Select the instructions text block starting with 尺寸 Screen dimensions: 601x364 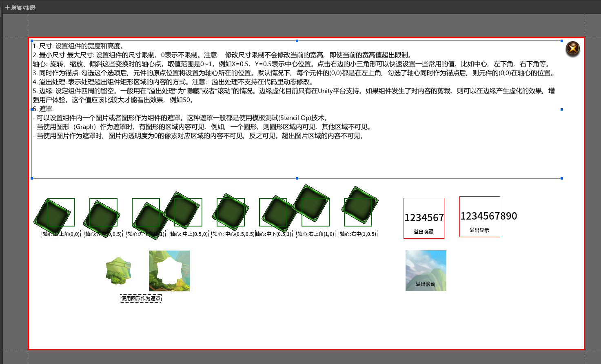(x=297, y=109)
